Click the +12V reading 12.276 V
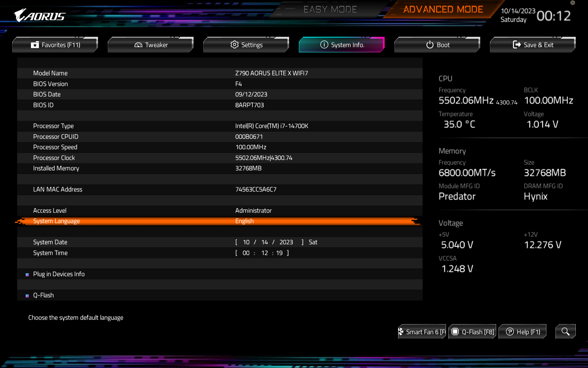Screen dimensions: 588x368 coord(543,245)
